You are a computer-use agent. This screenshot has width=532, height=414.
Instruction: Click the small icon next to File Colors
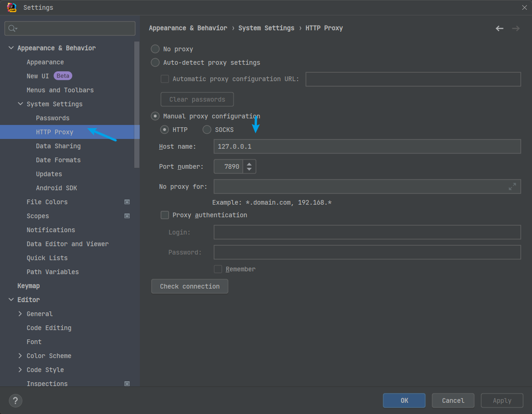pyautogui.click(x=127, y=201)
